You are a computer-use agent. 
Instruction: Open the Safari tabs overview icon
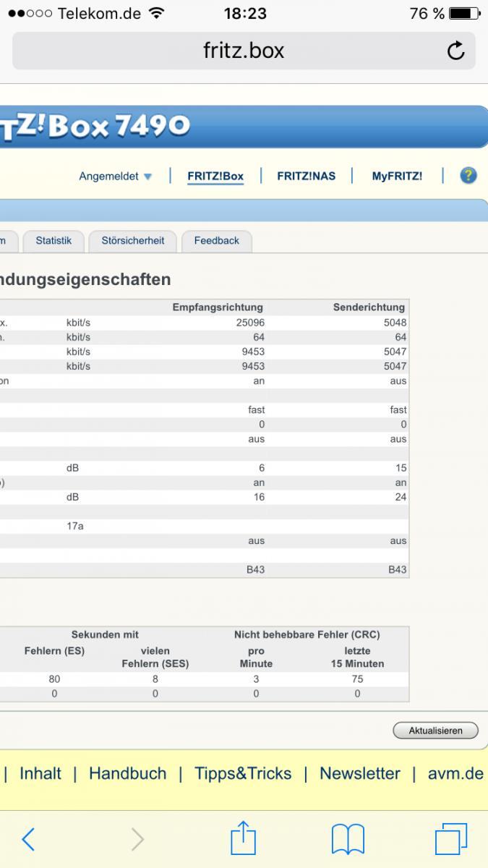pyautogui.click(x=451, y=839)
